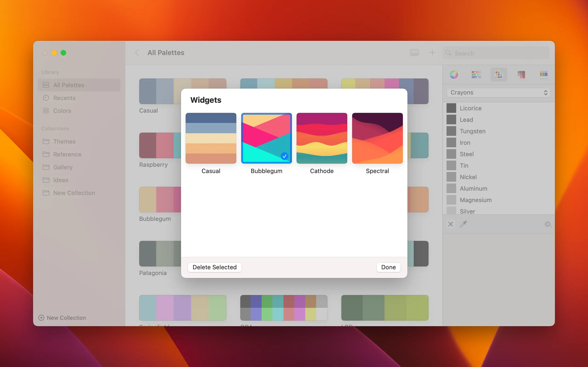Pick the Tungsten crayon color swatch
Image resolution: width=588 pixels, height=367 pixels.
click(x=451, y=131)
